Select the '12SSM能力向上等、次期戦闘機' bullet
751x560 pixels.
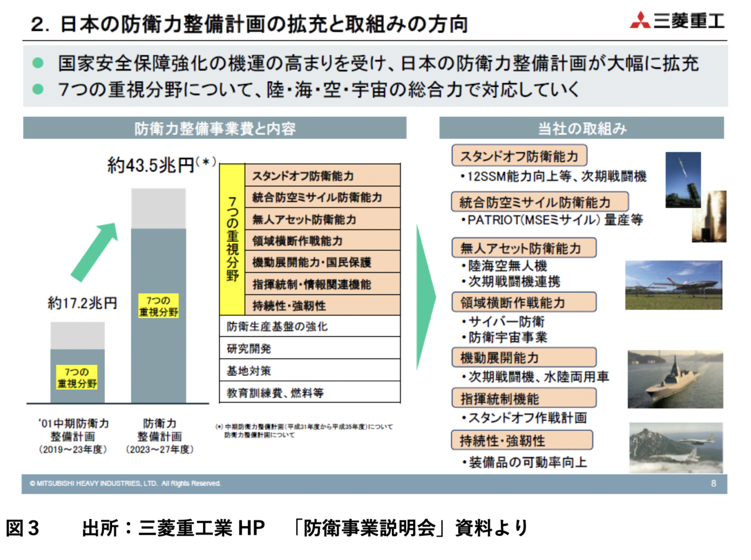click(553, 177)
